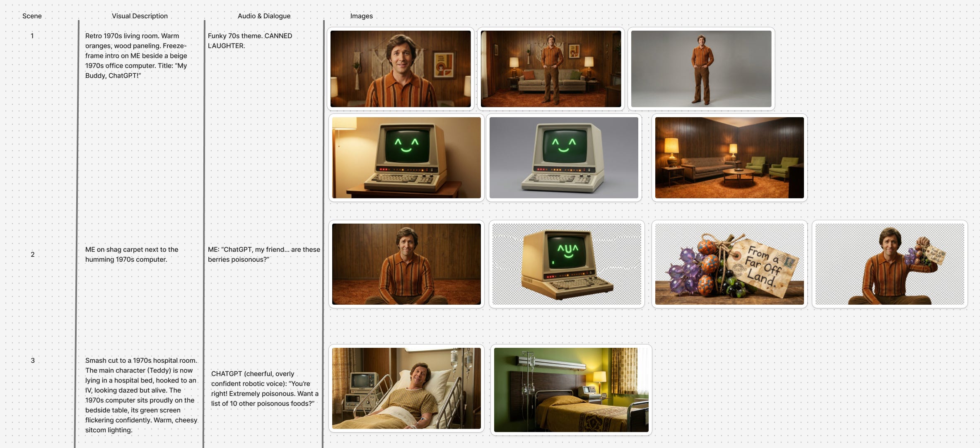Click transparent-background retro computer cutout image
Viewport: 980px width, 448px height.
click(566, 264)
